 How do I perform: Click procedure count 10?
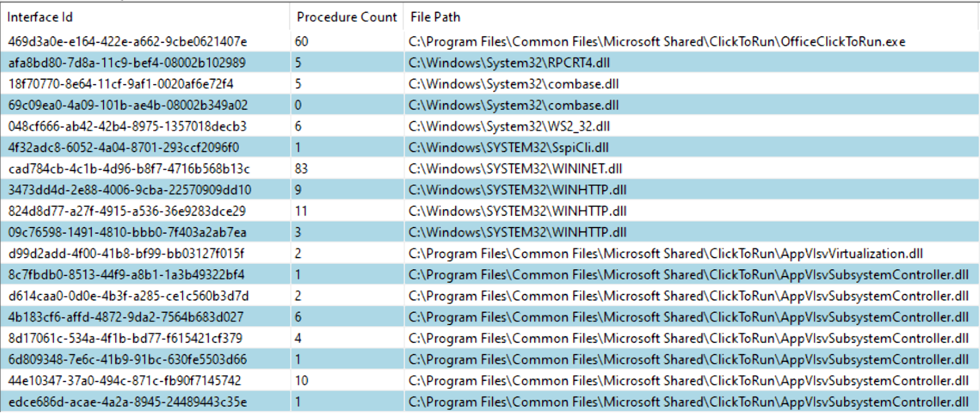pyautogui.click(x=302, y=380)
